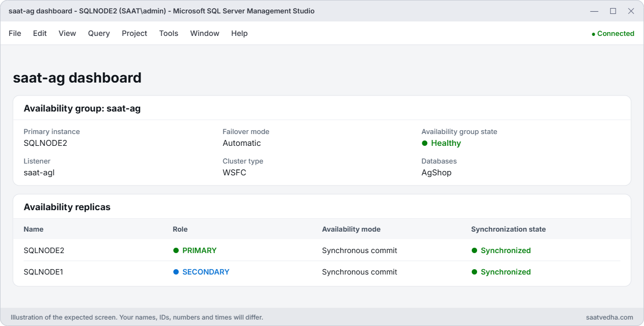Click the Databases label
This screenshot has width=644, height=326.
439,161
